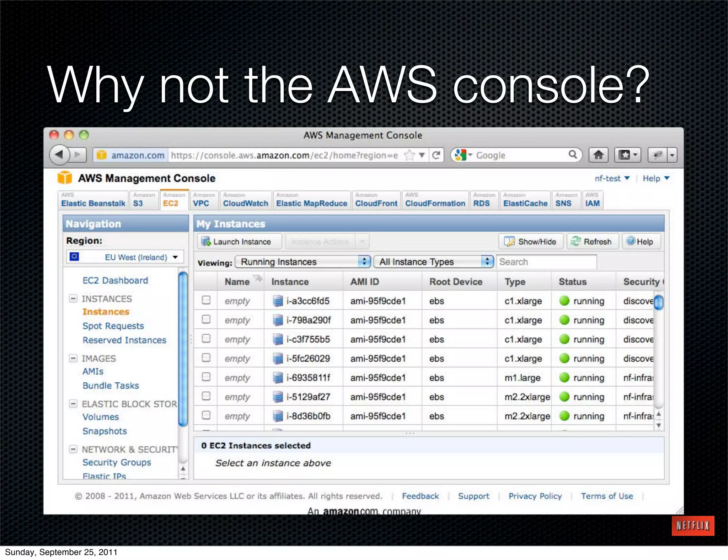Viewport: 728px width, 560px height.
Task: Click instance icon for i-a3cc6fd5
Action: click(x=277, y=301)
